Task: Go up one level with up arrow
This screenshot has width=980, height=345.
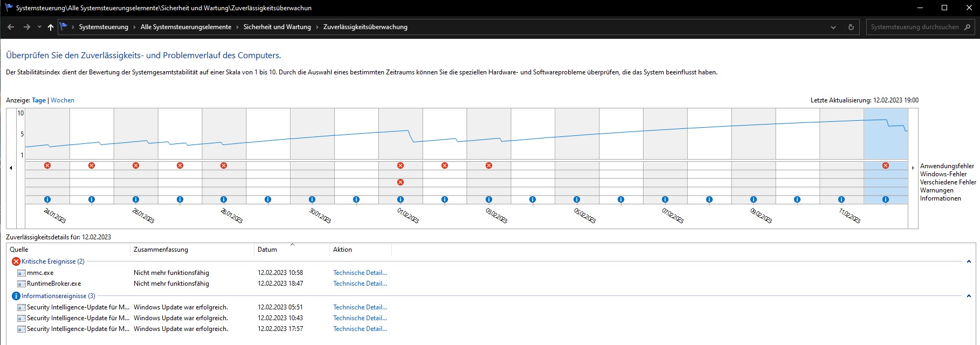Action: [51, 27]
